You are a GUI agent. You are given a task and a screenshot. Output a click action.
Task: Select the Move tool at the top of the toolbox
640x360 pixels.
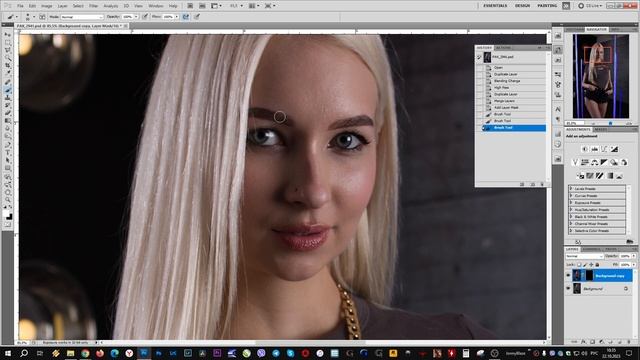click(x=8, y=34)
